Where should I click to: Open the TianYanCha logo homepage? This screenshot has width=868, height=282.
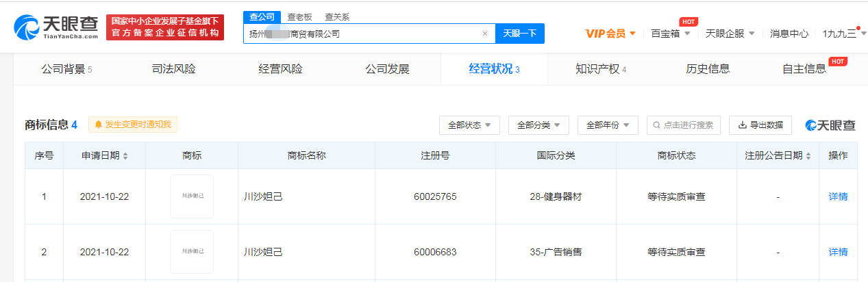[56, 27]
